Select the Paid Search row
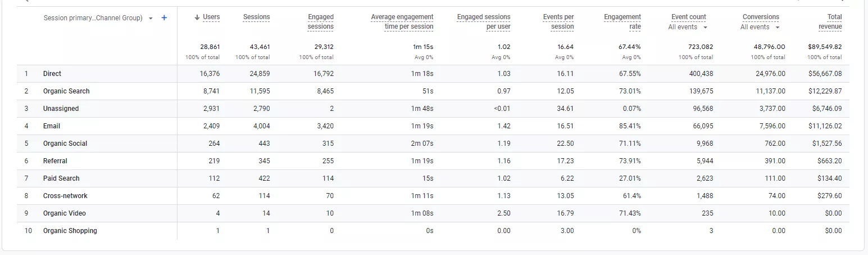This screenshot has width=868, height=255. coord(433,178)
